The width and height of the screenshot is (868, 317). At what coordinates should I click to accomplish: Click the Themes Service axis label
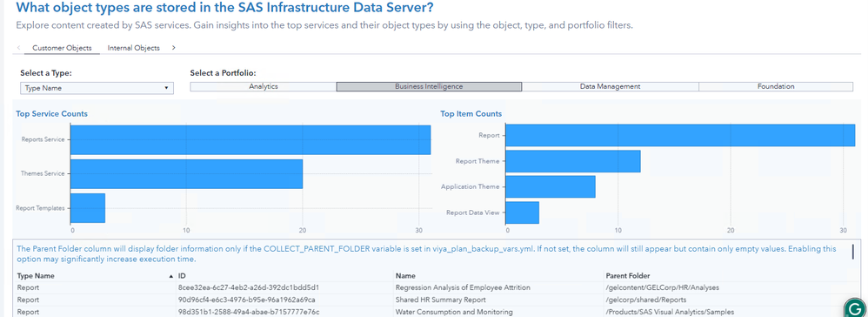point(43,174)
